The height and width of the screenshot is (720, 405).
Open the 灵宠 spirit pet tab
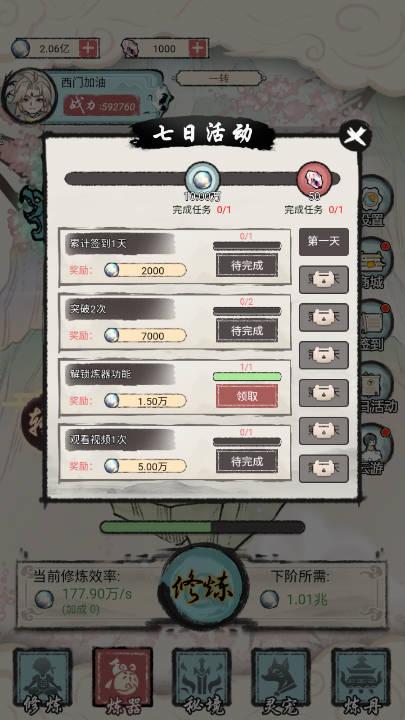coord(281,678)
